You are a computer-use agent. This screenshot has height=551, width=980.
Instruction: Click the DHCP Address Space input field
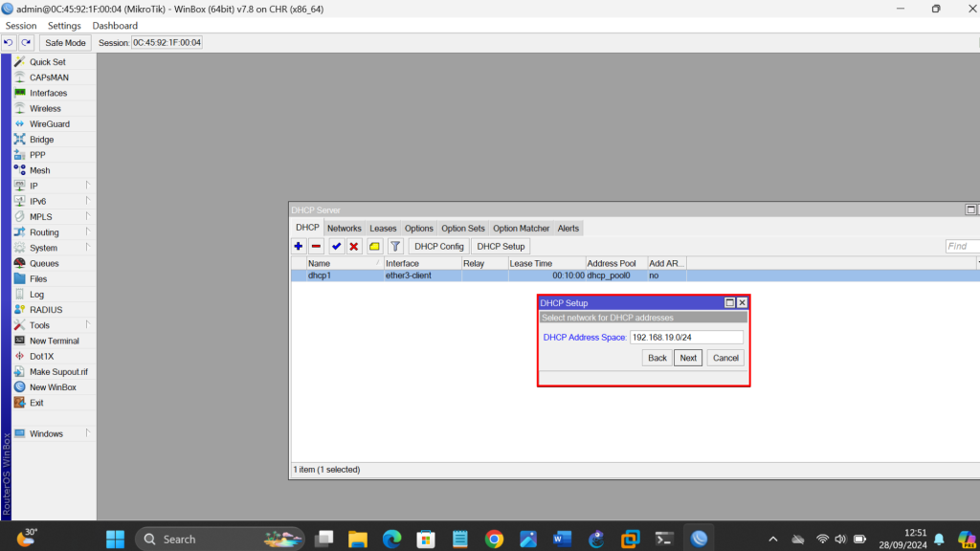pyautogui.click(x=685, y=337)
